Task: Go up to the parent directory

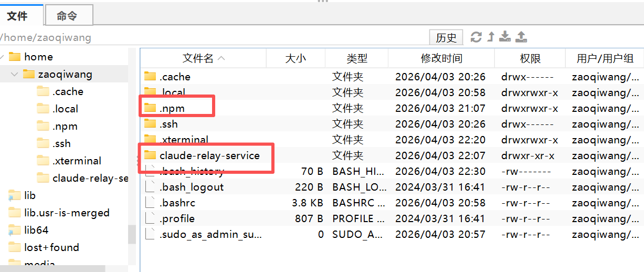Action: pos(491,37)
